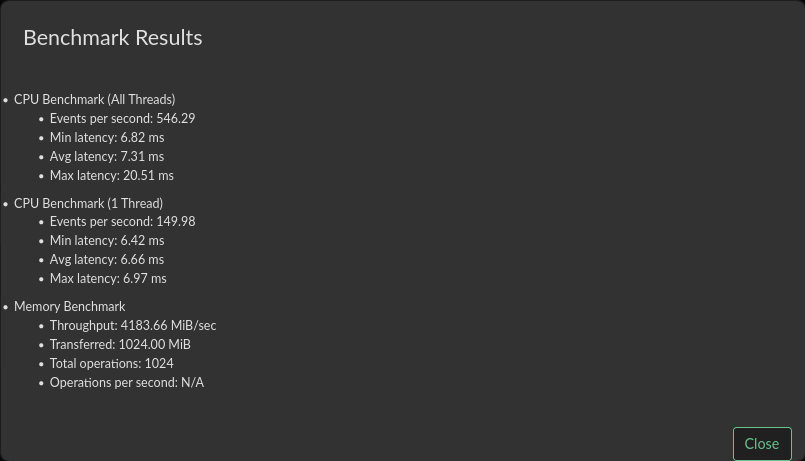Click Avg latency: 7.31 ms line

tap(106, 156)
